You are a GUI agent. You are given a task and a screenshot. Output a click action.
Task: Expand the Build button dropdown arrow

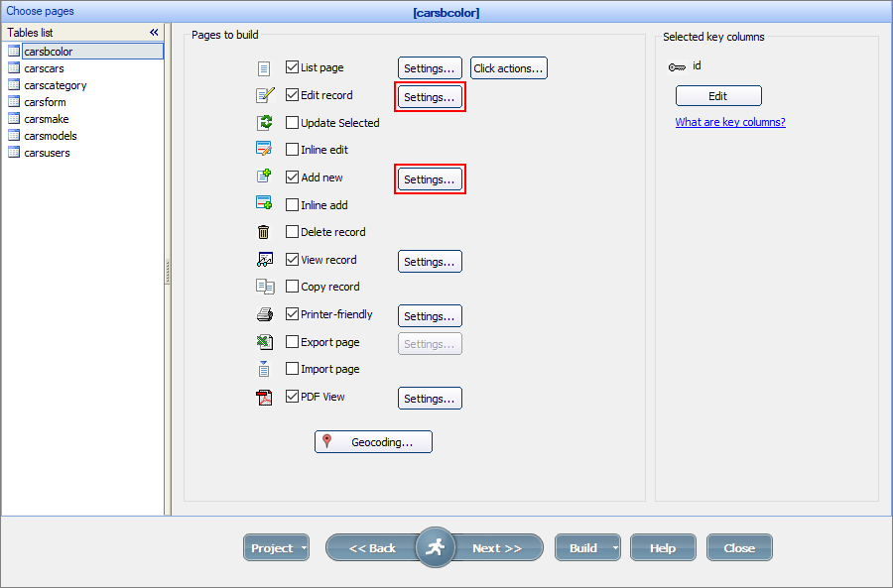(x=616, y=548)
